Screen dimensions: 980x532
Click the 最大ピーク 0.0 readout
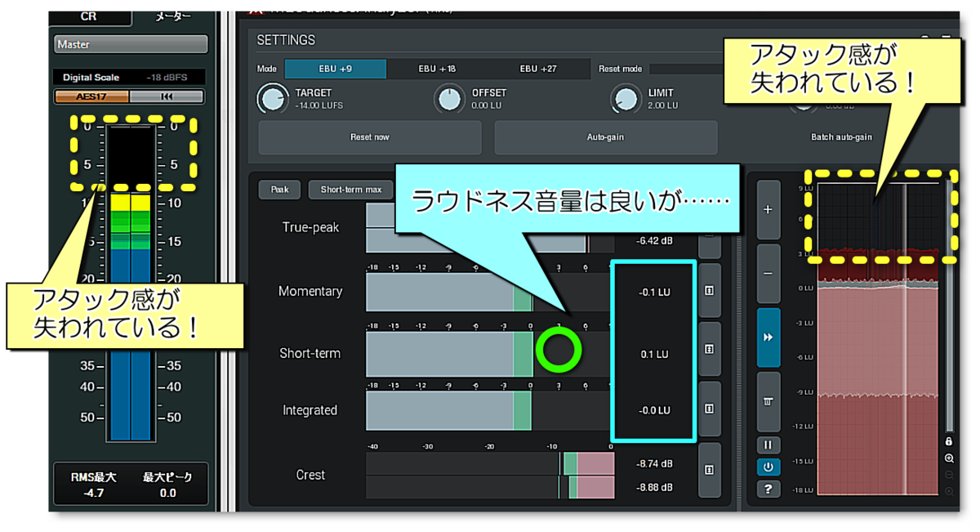coord(167,485)
